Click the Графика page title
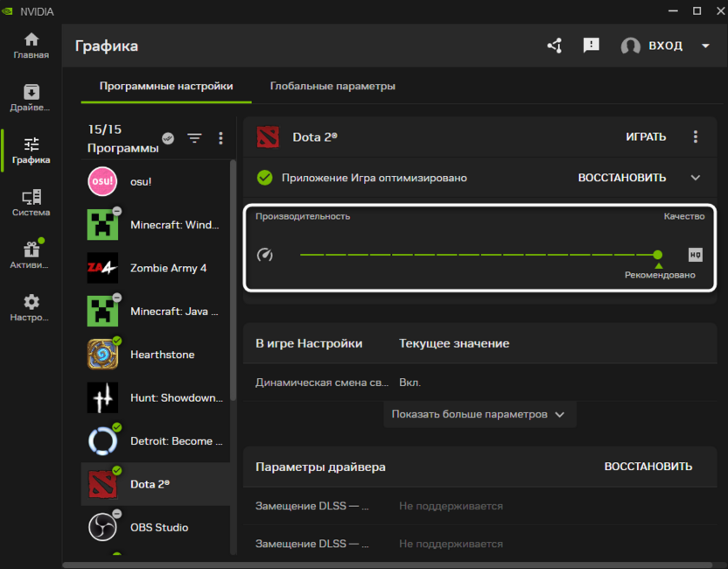 tap(107, 46)
